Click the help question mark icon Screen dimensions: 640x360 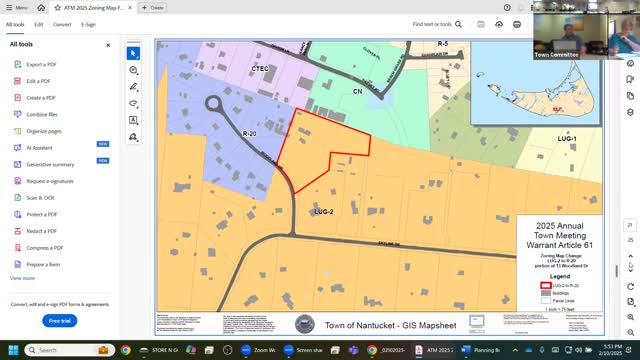pos(507,8)
